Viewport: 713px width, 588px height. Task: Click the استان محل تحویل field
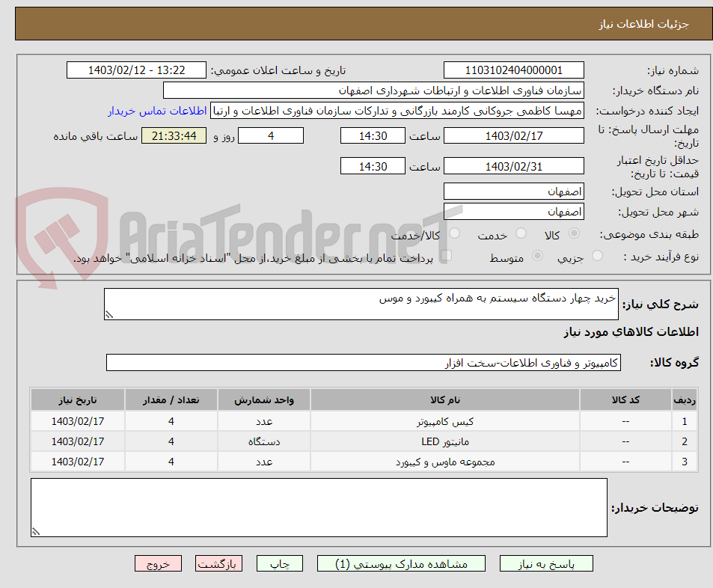pyautogui.click(x=514, y=191)
